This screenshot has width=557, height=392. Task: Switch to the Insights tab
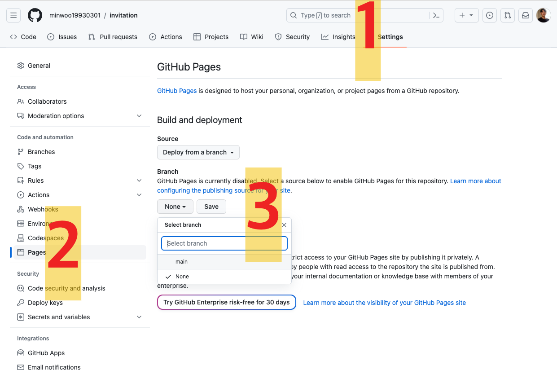(x=338, y=37)
